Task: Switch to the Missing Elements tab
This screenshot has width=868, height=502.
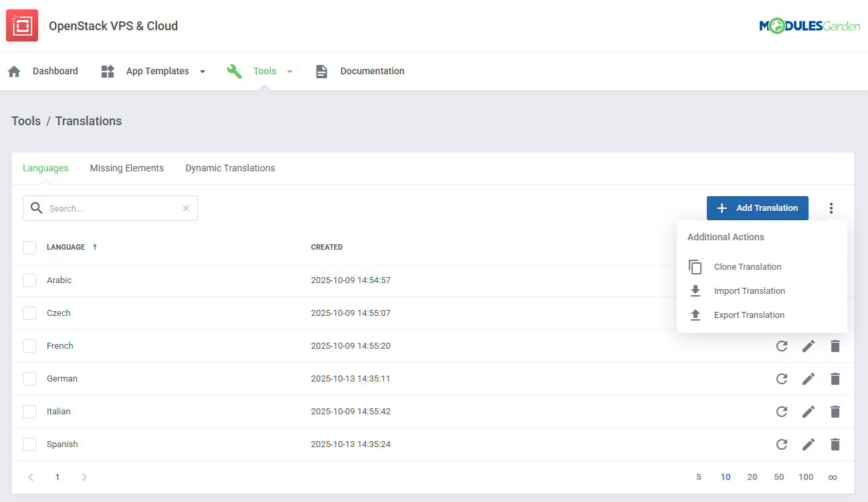Action: [x=126, y=167]
